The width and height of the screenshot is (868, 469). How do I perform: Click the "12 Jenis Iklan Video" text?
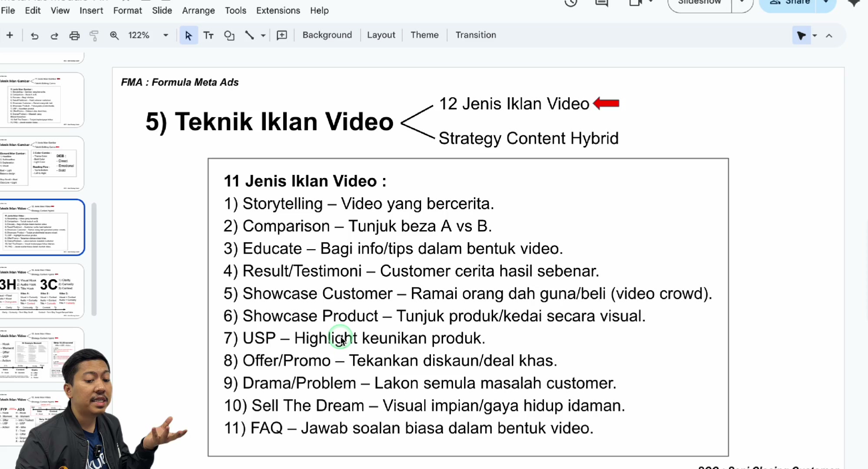coord(514,104)
